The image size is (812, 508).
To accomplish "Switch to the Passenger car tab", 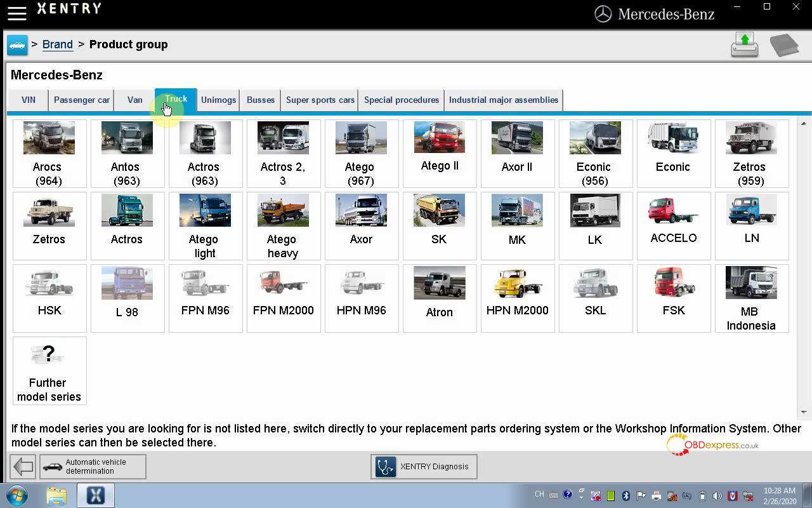I will pos(82,100).
